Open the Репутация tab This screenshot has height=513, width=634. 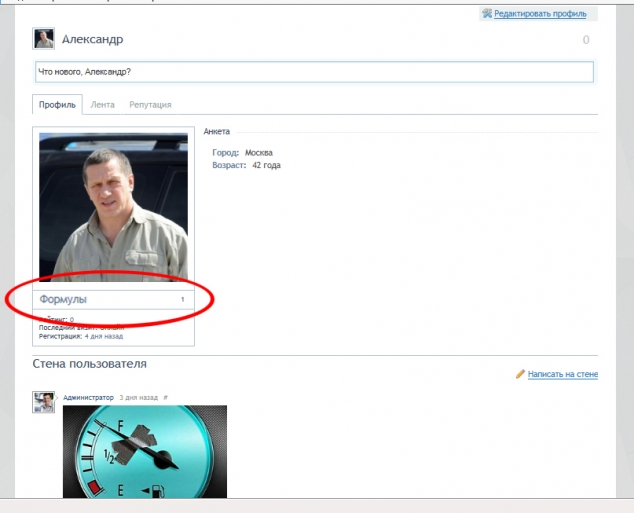click(150, 105)
